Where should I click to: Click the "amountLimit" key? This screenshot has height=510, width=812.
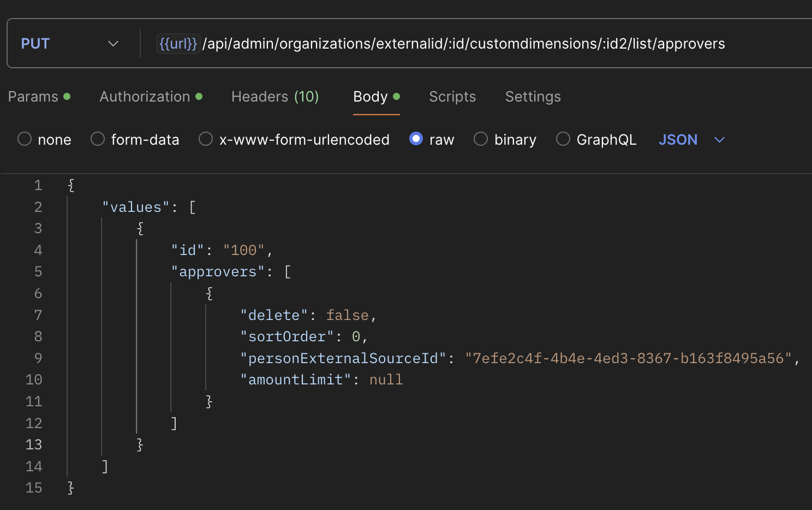coord(296,379)
